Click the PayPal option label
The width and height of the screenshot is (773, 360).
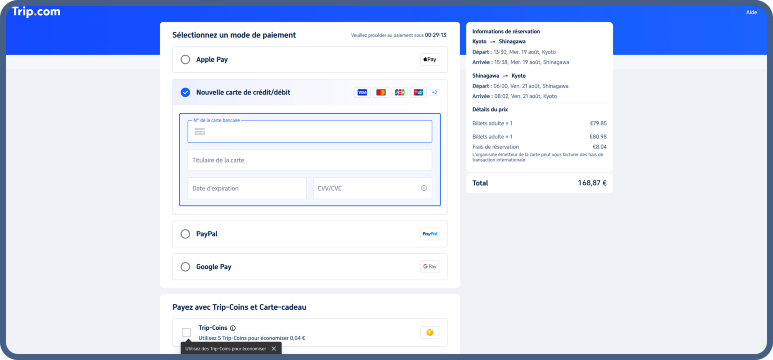[207, 234]
